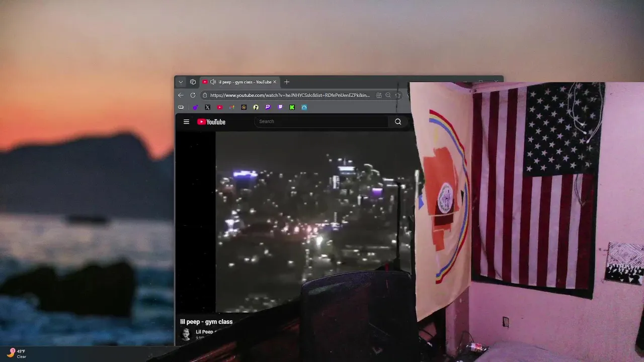Select the lil peep - gym class tab
Viewport: 644px width, 362px height.
(x=239, y=82)
